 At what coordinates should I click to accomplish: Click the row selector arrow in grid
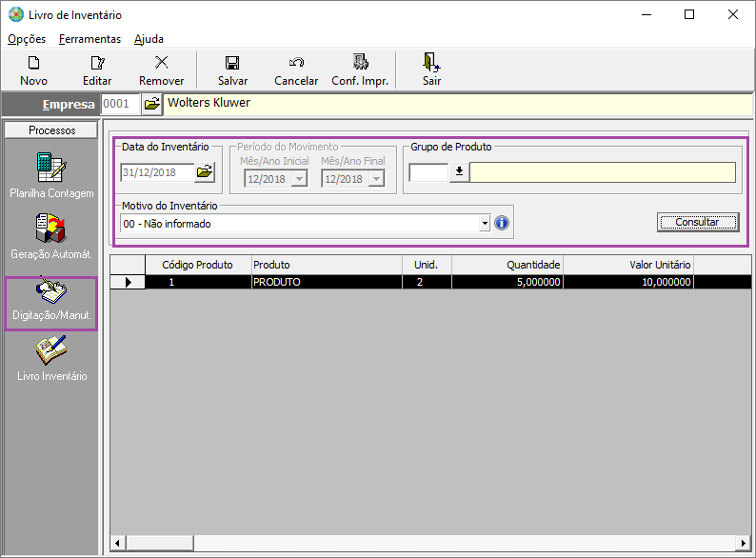[128, 282]
